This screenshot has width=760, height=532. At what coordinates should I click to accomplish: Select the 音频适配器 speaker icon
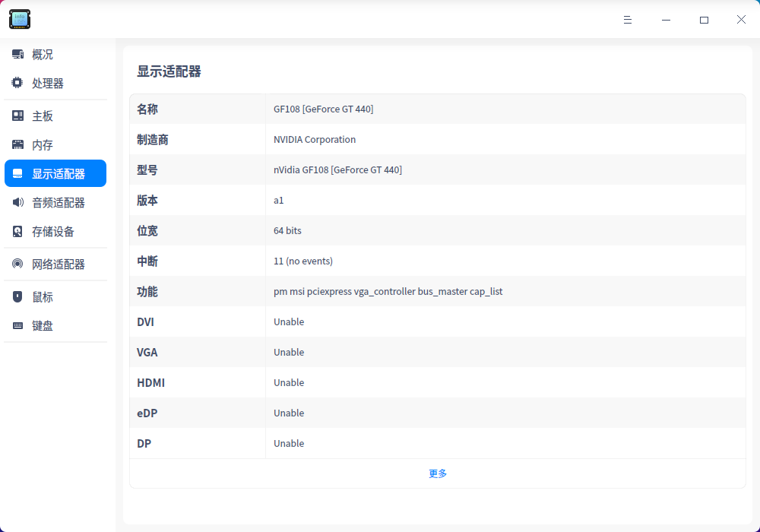click(17, 202)
